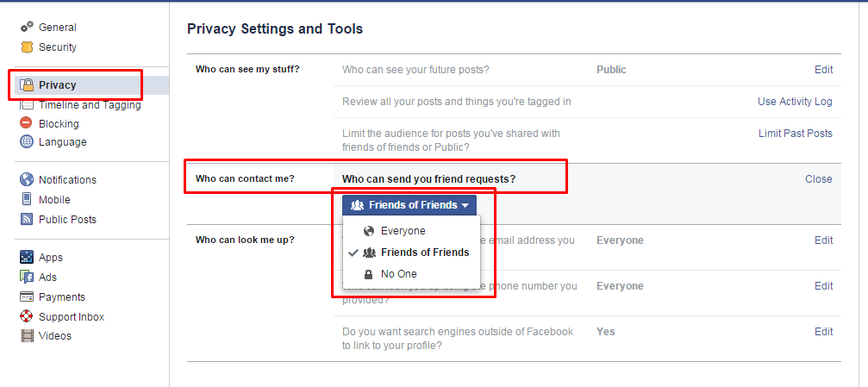This screenshot has height=387, width=868.
Task: Click the Support Inbox lifebuoy icon
Action: [x=27, y=316]
